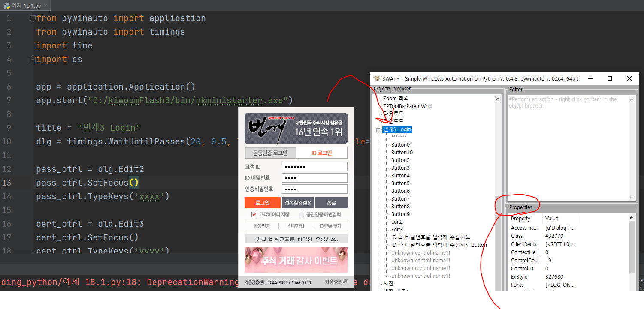Click the DeprecationWarning message in console
Image resolution: width=644 pixels, height=309 pixels.
193,282
